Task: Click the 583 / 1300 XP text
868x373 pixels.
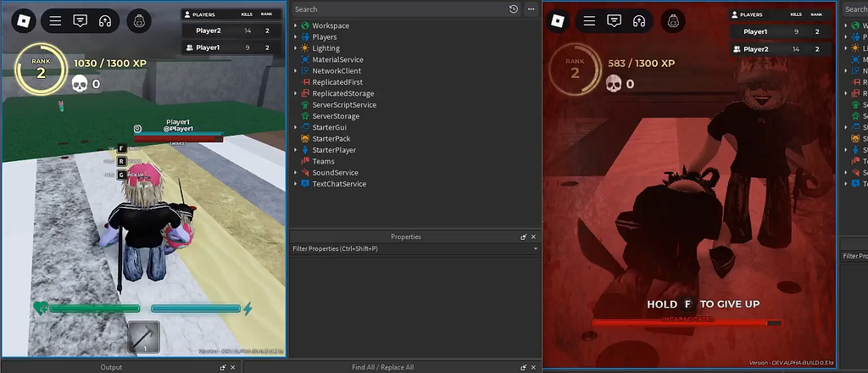Action: point(641,63)
